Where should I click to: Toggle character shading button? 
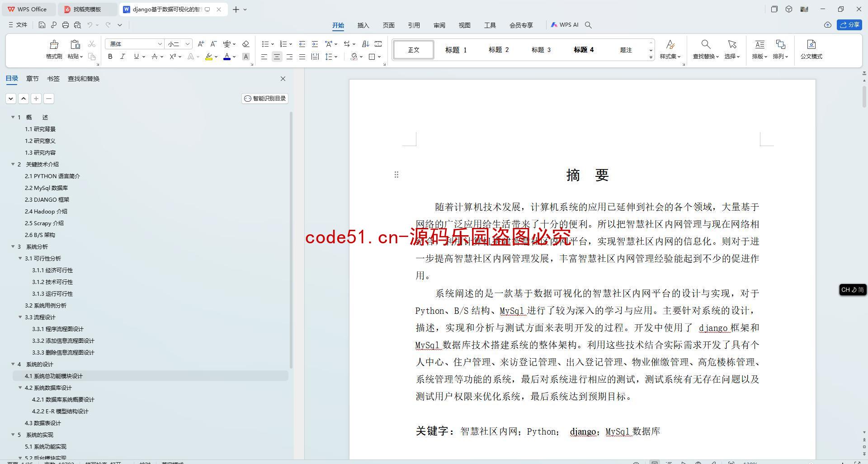pos(246,57)
